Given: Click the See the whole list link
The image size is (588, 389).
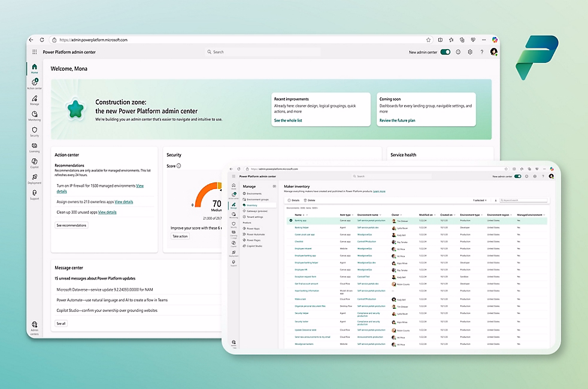Looking at the screenshot, I should tap(288, 120).
